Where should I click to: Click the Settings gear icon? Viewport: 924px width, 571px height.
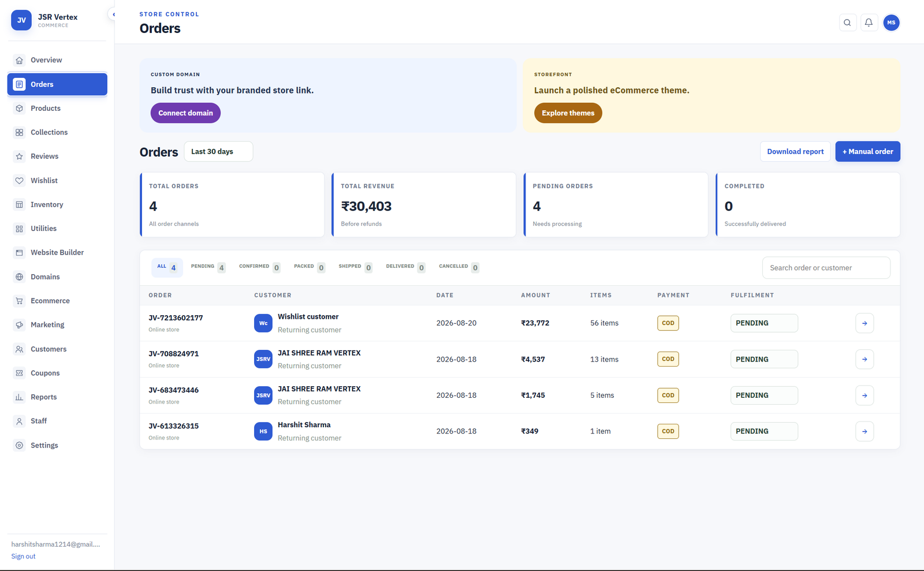point(19,445)
